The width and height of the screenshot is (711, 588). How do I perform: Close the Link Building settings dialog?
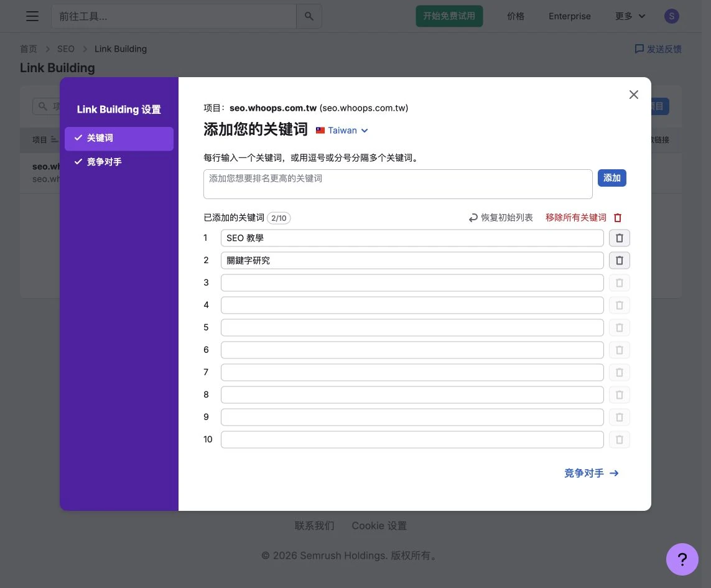[633, 95]
